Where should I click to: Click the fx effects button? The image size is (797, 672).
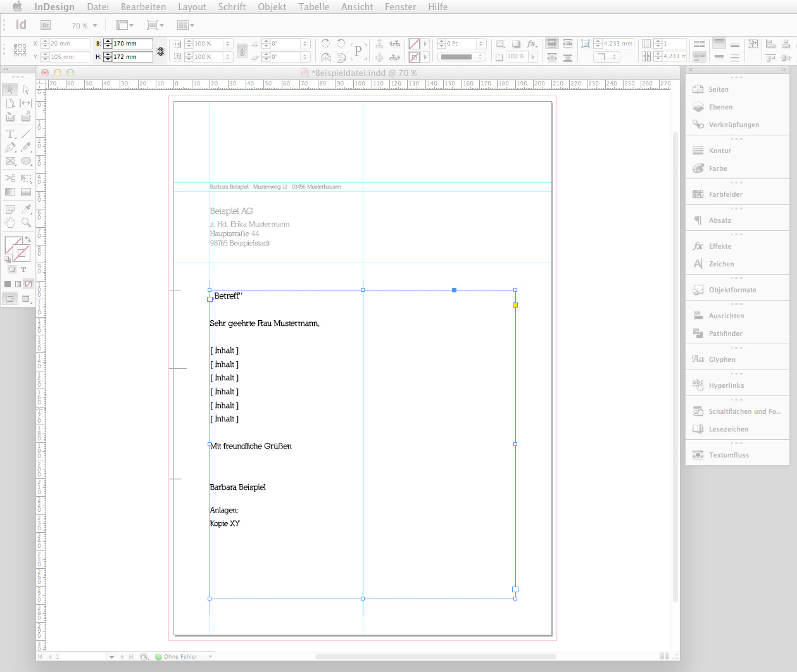(x=531, y=44)
